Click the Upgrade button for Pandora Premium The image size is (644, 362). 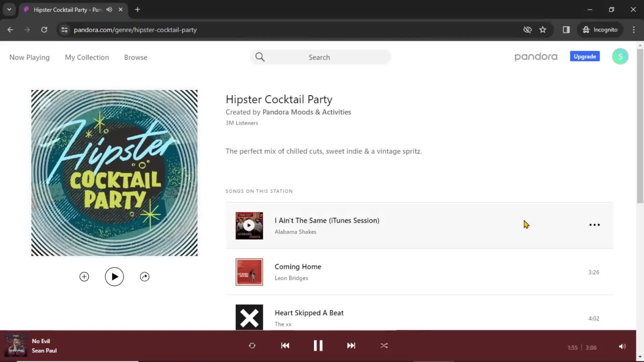pyautogui.click(x=585, y=56)
